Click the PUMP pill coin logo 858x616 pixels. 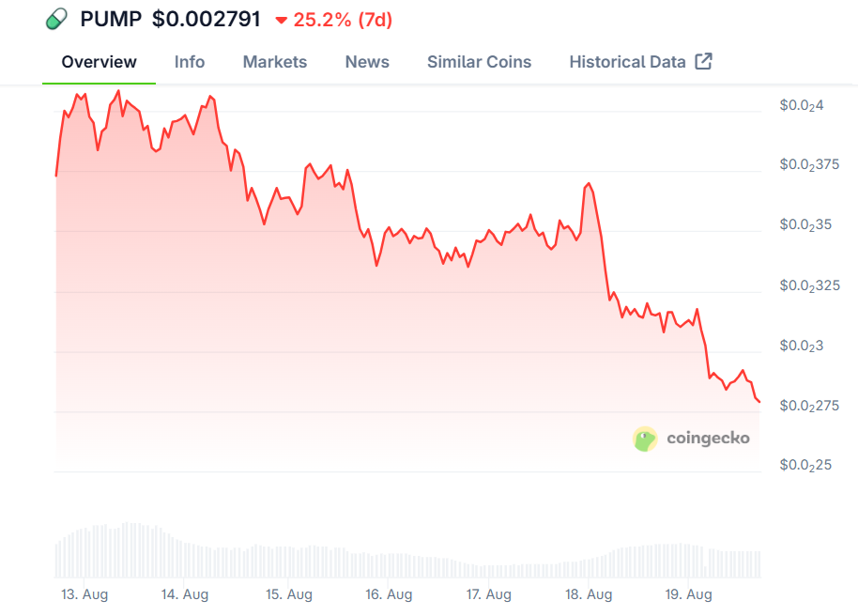(55, 18)
